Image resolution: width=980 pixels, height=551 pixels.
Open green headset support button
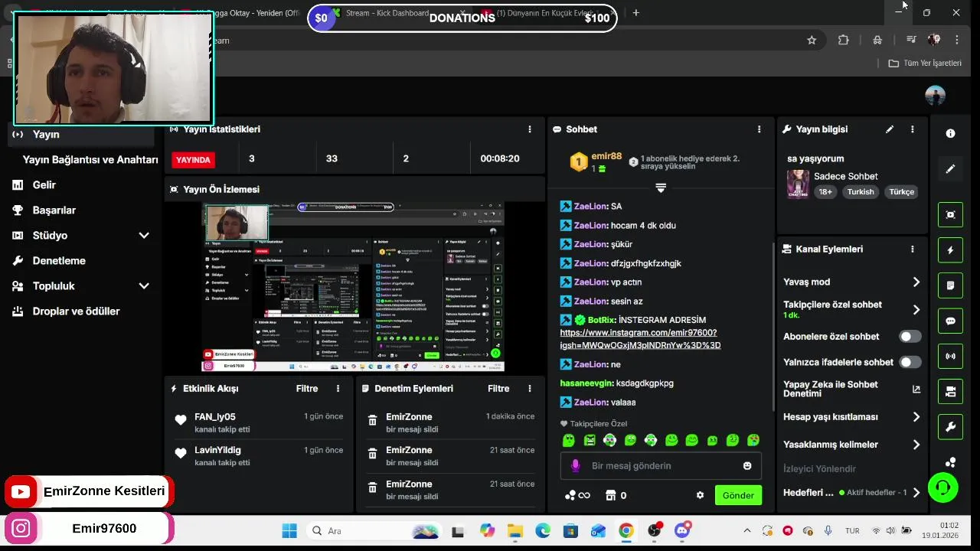tap(942, 487)
